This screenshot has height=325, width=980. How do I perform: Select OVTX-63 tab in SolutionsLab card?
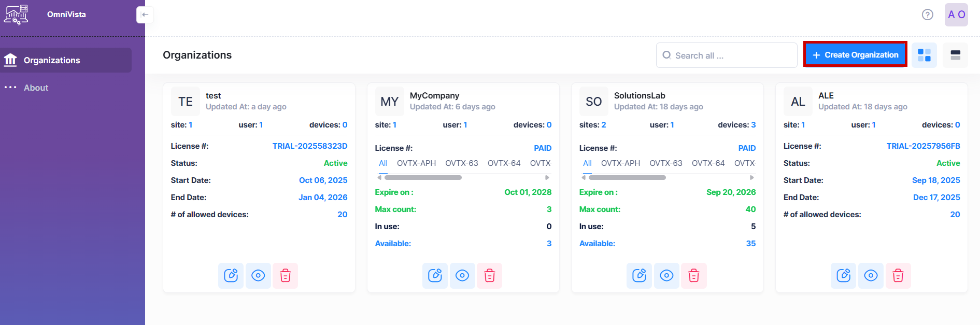pos(666,163)
